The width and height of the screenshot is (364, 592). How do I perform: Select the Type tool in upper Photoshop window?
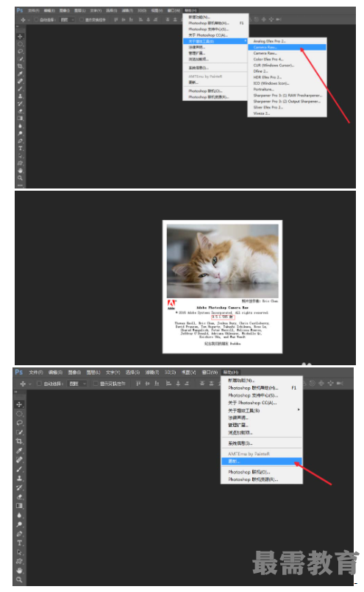20,148
